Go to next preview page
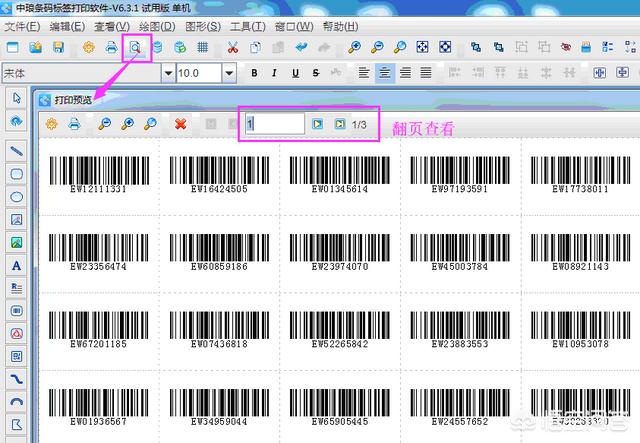The height and width of the screenshot is (443, 640). click(317, 124)
